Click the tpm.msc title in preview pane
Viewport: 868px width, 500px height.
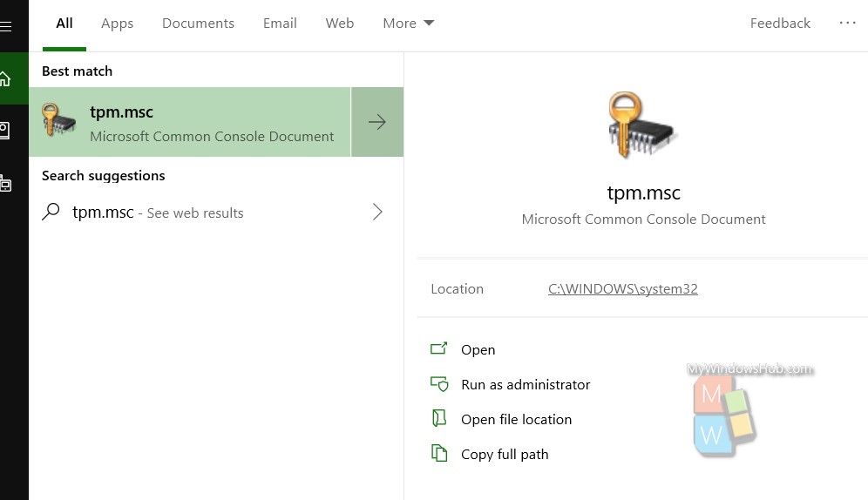point(643,193)
